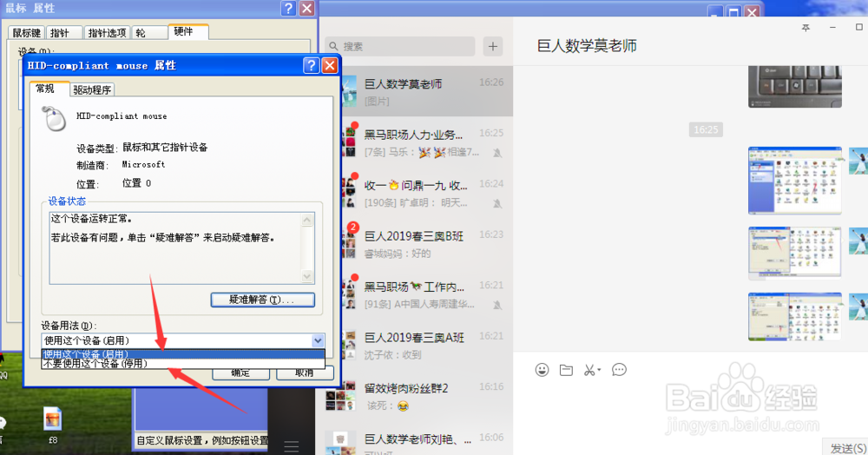Select 不要使用这个设备(停用) option
Image resolution: width=868 pixels, height=455 pixels.
click(x=182, y=364)
